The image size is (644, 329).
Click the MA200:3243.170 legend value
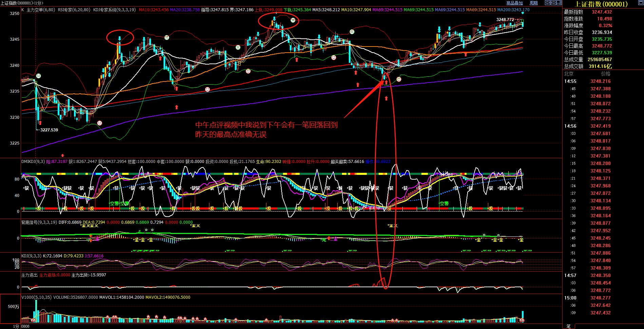tap(513, 10)
